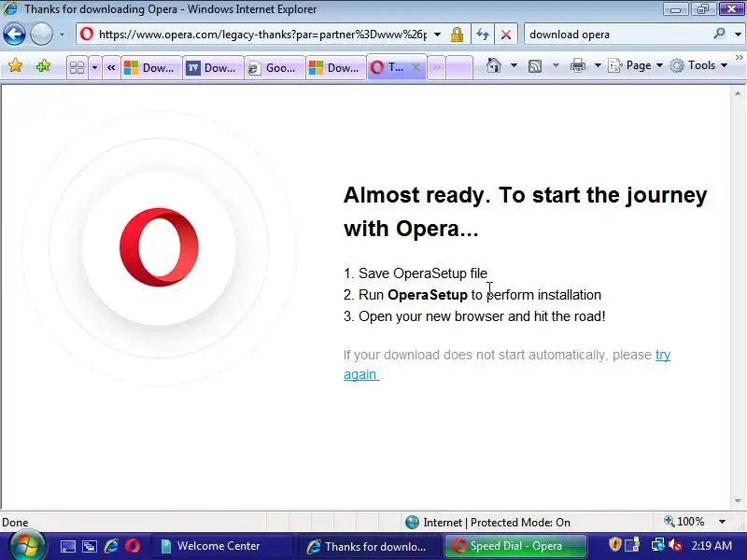Click the Home page icon

point(494,65)
